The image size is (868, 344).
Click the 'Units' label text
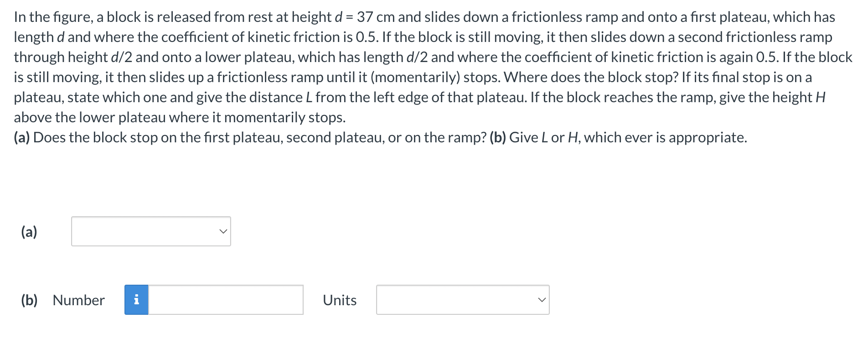[339, 300]
